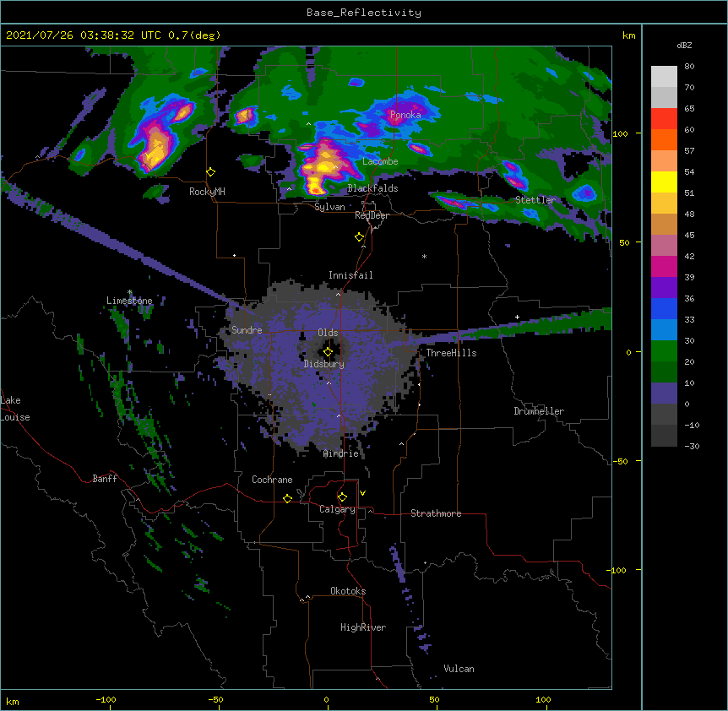Click the yellow V marker east of Calgary
This screenshot has height=711, width=728.
(x=362, y=493)
